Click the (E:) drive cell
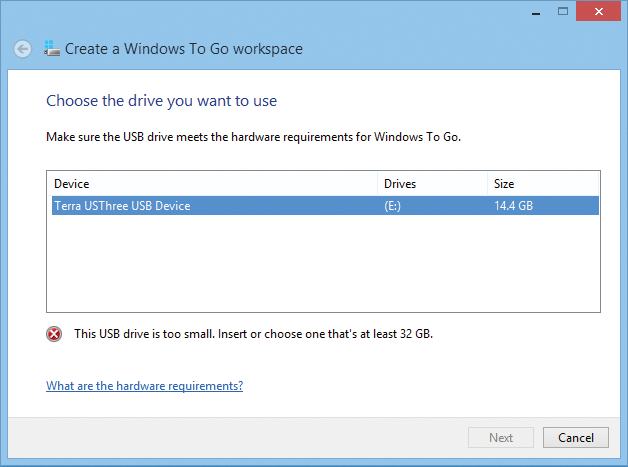 click(392, 206)
